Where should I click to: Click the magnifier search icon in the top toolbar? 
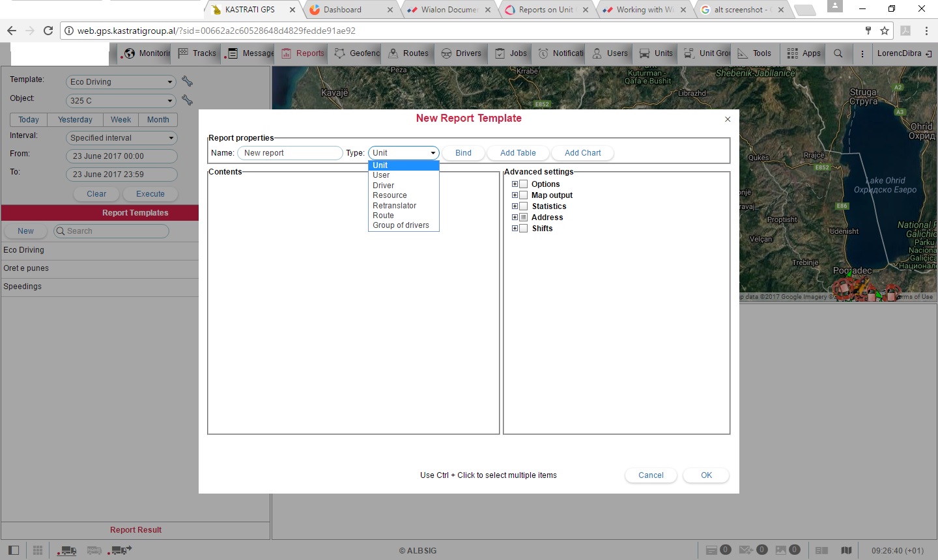point(838,53)
